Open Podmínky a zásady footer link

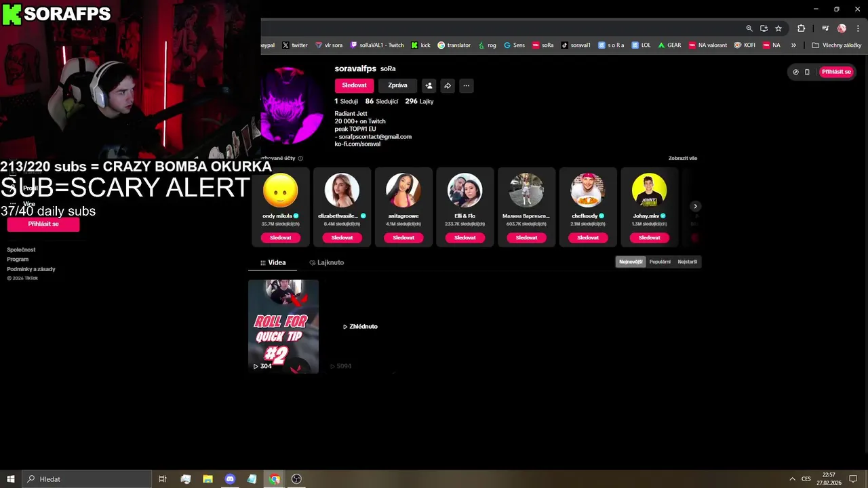31,269
